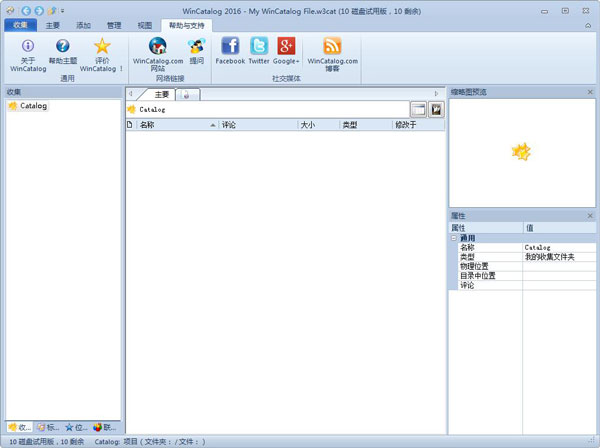
Task: Click the back arrow in quick access toolbar
Action: pyautogui.click(x=26, y=11)
